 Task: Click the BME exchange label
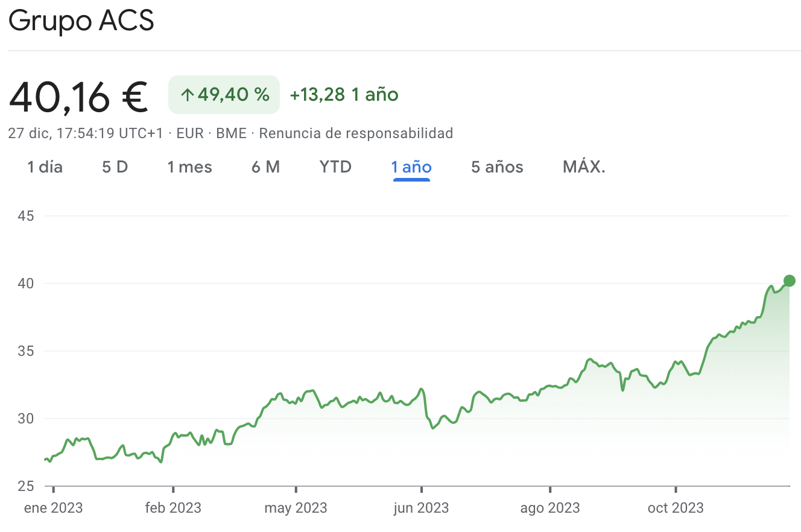pyautogui.click(x=232, y=133)
